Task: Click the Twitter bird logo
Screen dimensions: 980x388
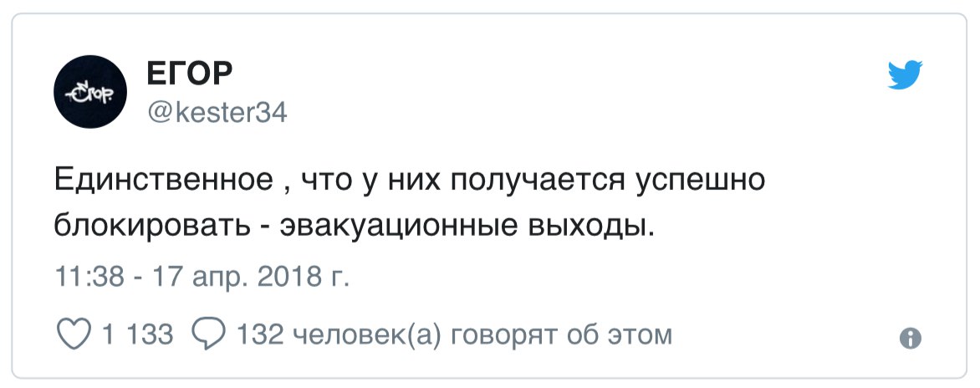Action: click(904, 75)
